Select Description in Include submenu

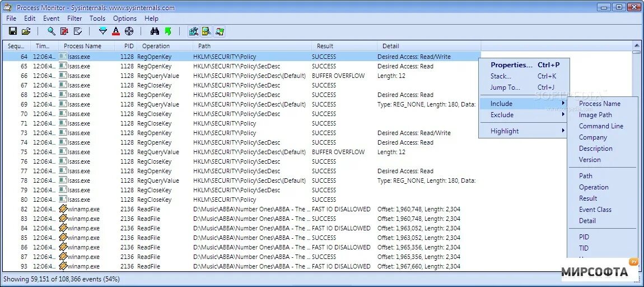[x=595, y=149]
